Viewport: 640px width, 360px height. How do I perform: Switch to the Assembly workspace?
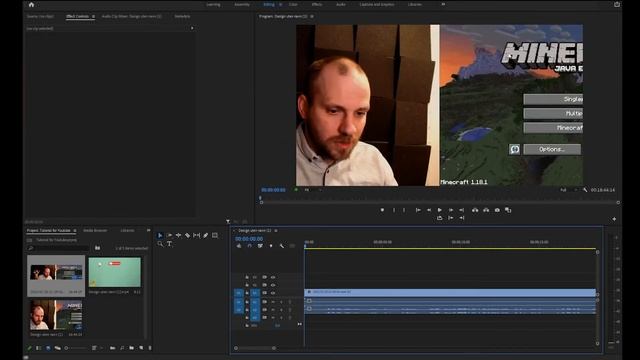click(242, 4)
